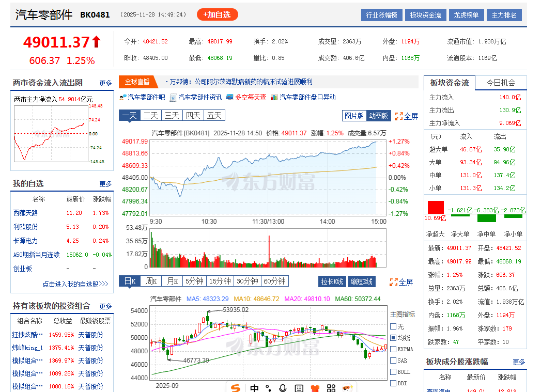Switch to 15分钟 K-line tab
Viewport: 541px width, 392px height.
220,281
